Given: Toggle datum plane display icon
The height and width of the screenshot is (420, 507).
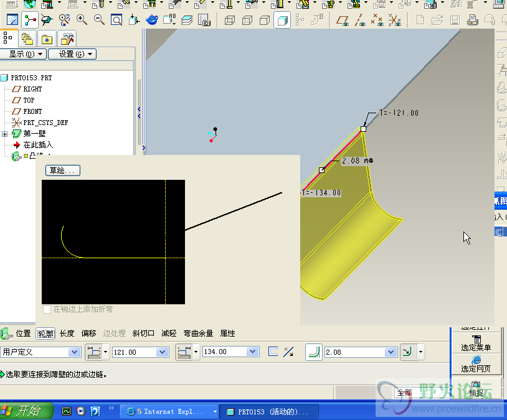Looking at the screenshot, I should [342, 21].
